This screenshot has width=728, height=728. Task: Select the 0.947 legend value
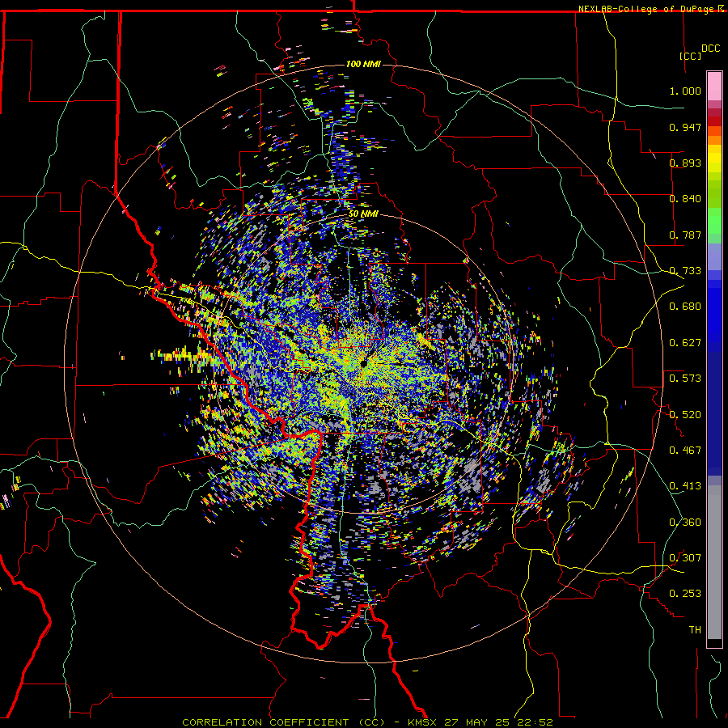coord(685,127)
